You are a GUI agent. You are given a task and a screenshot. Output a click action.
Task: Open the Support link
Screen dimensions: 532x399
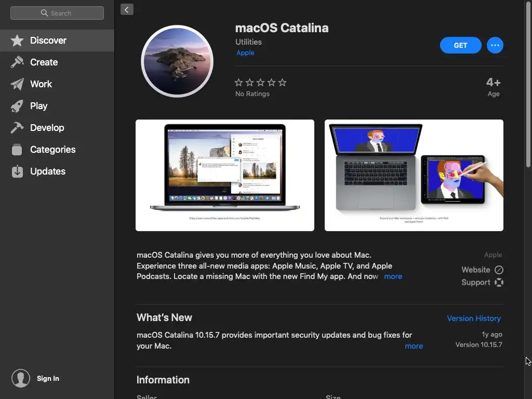click(482, 282)
